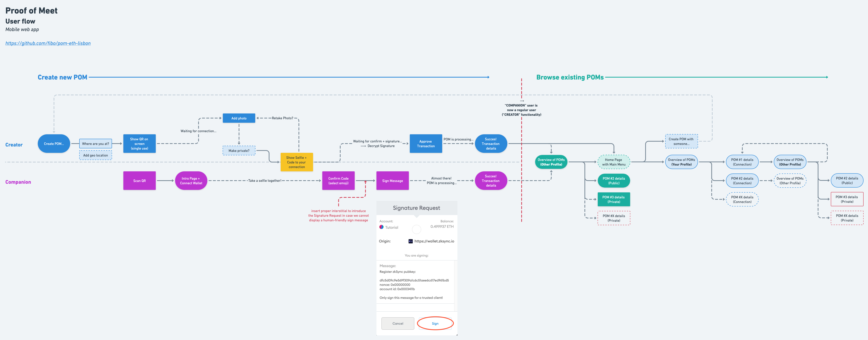Click the Sign button in the Signature Request
The width and height of the screenshot is (868, 340).
435,323
